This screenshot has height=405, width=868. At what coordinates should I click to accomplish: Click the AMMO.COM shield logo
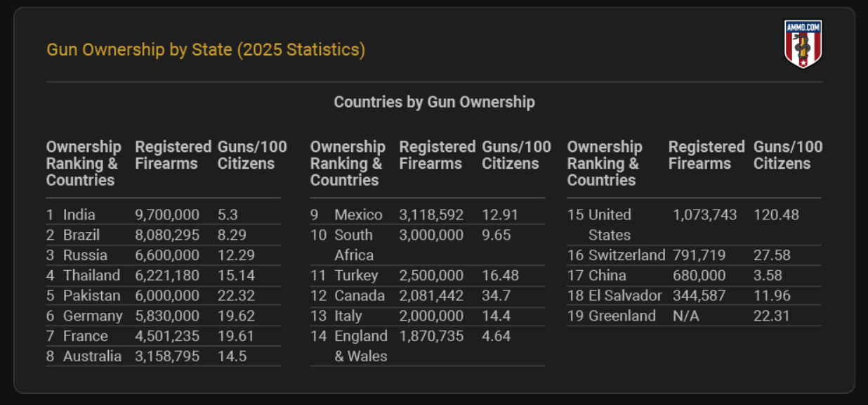pyautogui.click(x=803, y=44)
